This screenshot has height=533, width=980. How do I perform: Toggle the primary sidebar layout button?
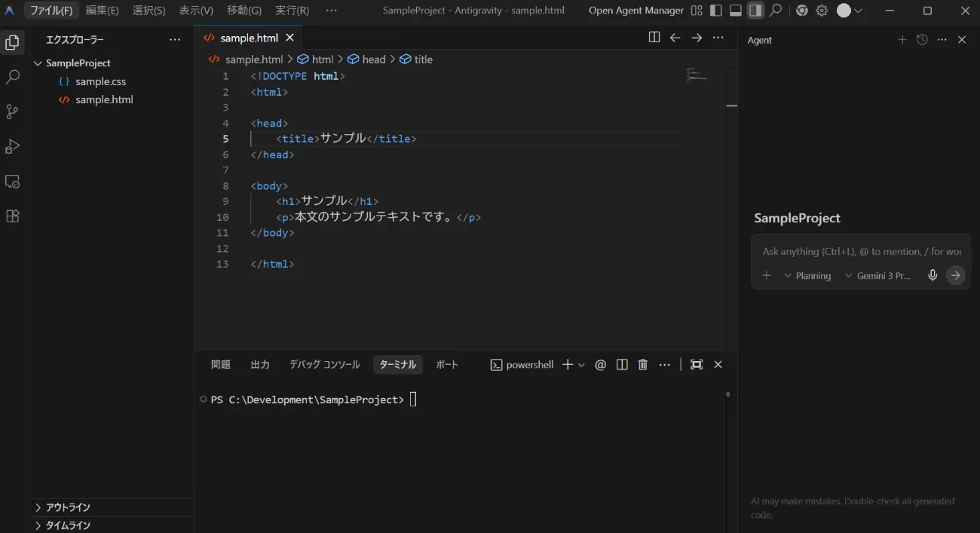click(x=716, y=11)
